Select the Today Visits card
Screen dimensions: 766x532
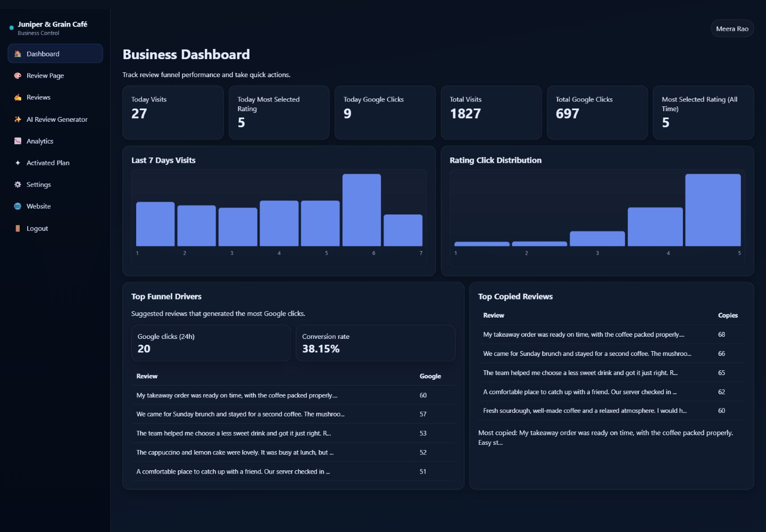point(173,113)
